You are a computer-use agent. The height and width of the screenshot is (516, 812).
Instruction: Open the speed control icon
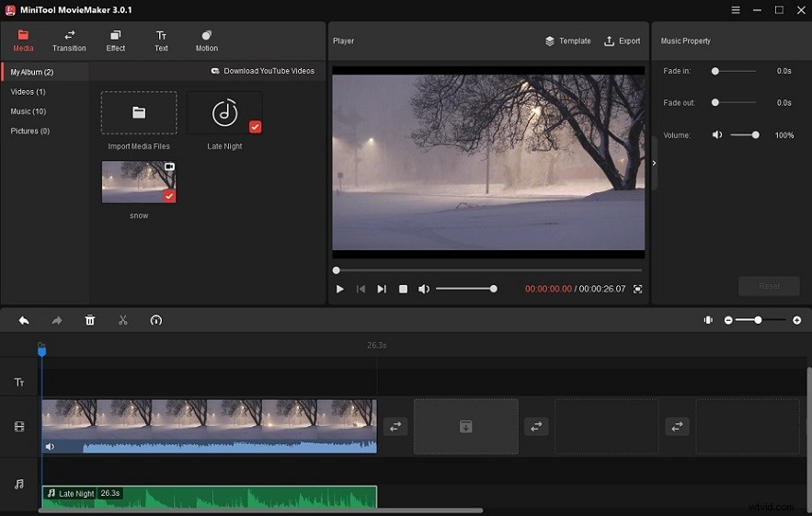(156, 320)
